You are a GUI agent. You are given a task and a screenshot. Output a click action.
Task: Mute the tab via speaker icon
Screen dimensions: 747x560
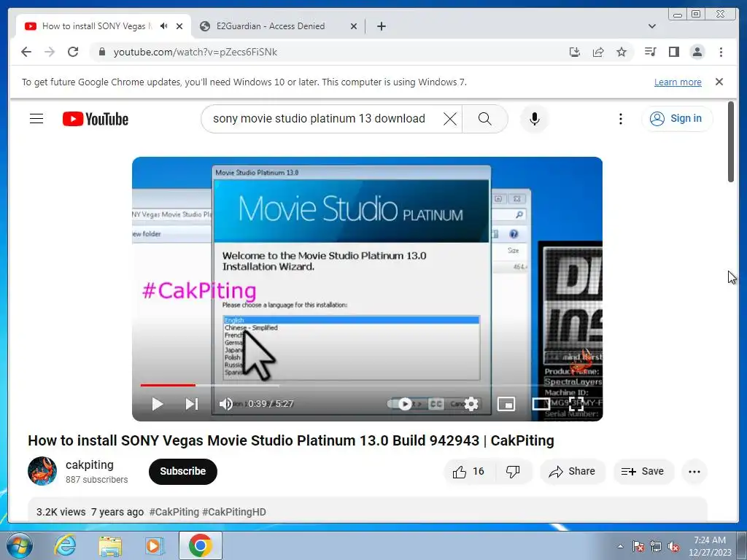tap(163, 26)
